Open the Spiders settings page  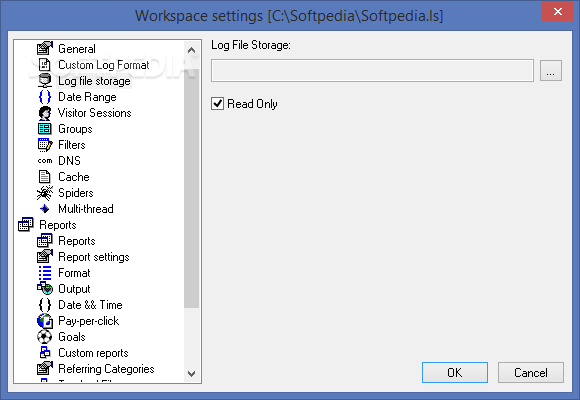coord(76,193)
